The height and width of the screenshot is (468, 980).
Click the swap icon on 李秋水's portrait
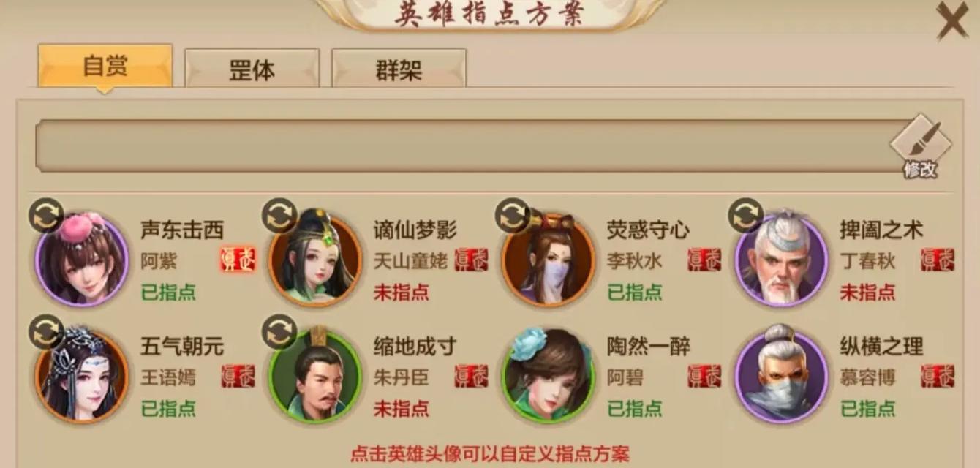512,216
